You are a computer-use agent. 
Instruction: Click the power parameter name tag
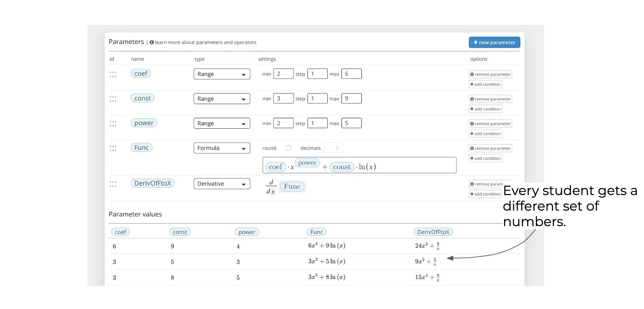pyautogui.click(x=144, y=123)
